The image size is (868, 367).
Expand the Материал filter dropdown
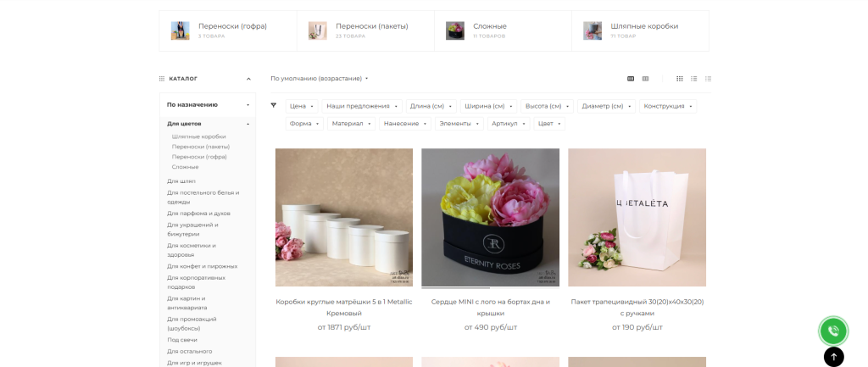point(351,124)
